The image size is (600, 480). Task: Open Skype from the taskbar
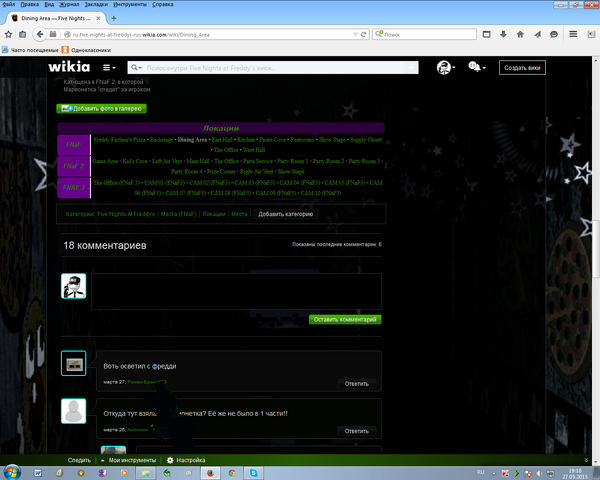click(x=253, y=473)
